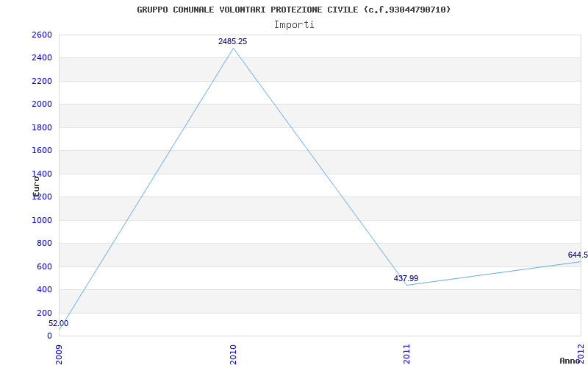The height and width of the screenshot is (368, 588).
Task: Click the chart title GRUPPO COMUNALE VOLONTARI
Action: [294, 10]
